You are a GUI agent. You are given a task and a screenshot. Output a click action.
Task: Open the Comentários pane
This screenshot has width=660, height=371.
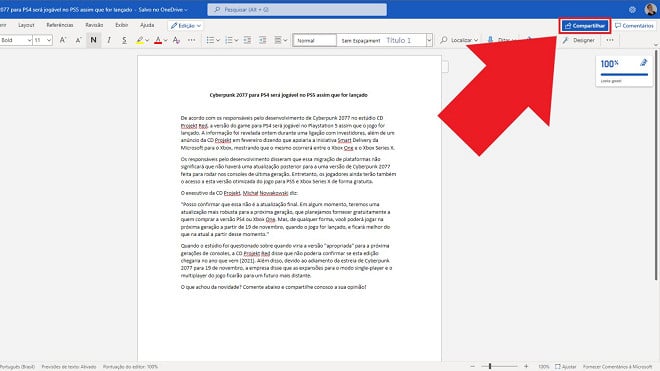point(634,26)
